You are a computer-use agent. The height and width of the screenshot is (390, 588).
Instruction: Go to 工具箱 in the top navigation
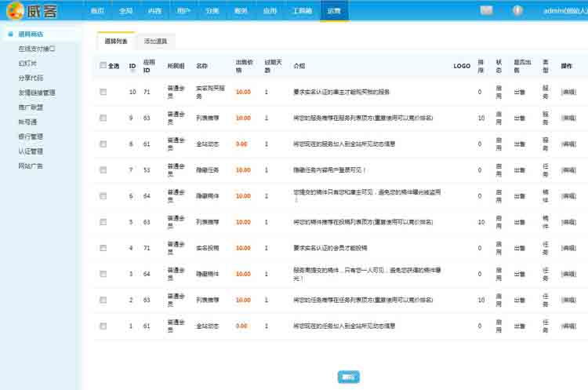[301, 11]
